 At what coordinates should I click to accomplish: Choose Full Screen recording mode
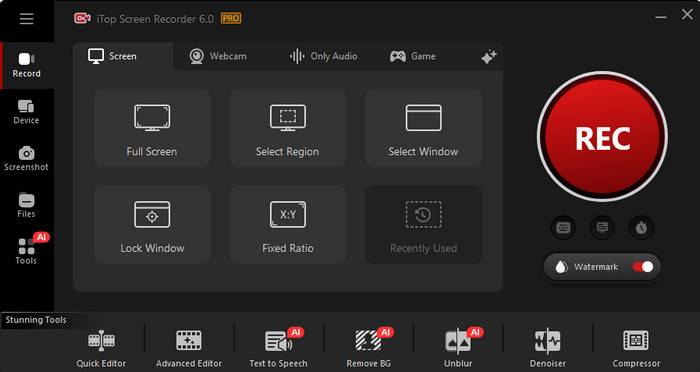pos(152,128)
